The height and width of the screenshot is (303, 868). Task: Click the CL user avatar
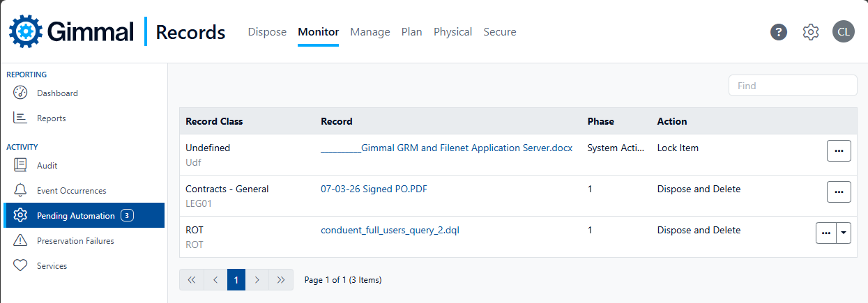(x=843, y=32)
